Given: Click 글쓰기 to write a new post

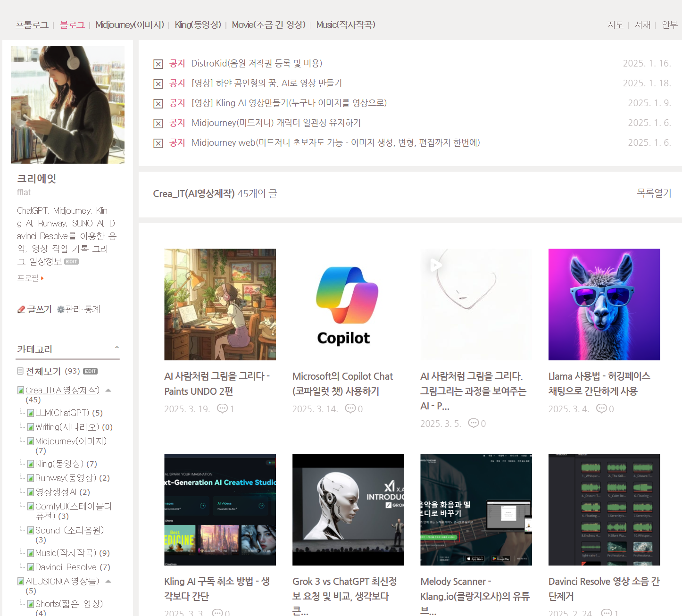Looking at the screenshot, I should tap(39, 309).
